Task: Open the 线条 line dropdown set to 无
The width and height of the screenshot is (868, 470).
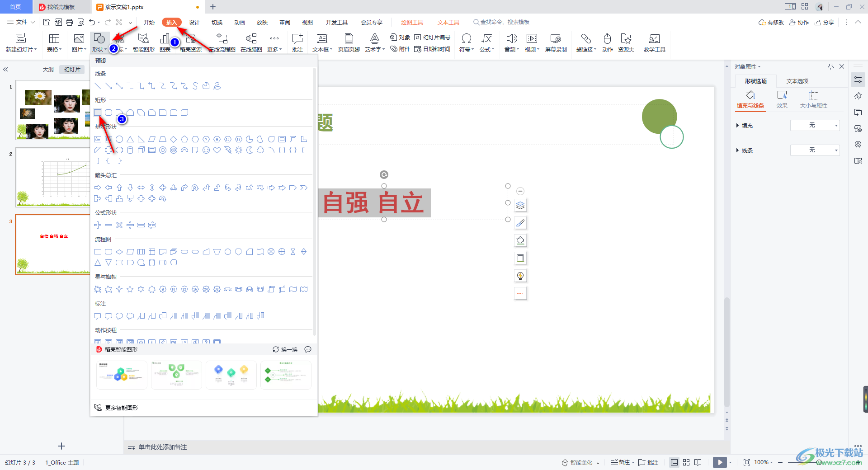Action: [815, 150]
